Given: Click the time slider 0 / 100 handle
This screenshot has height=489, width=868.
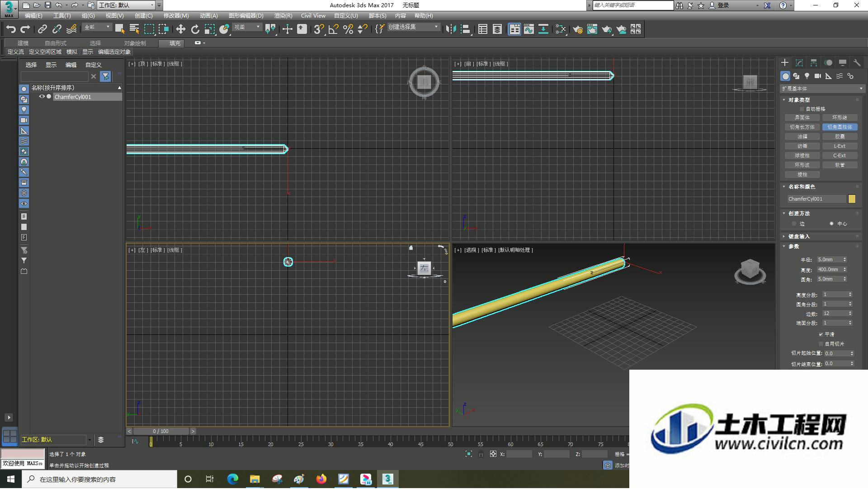Looking at the screenshot, I should tap(160, 432).
